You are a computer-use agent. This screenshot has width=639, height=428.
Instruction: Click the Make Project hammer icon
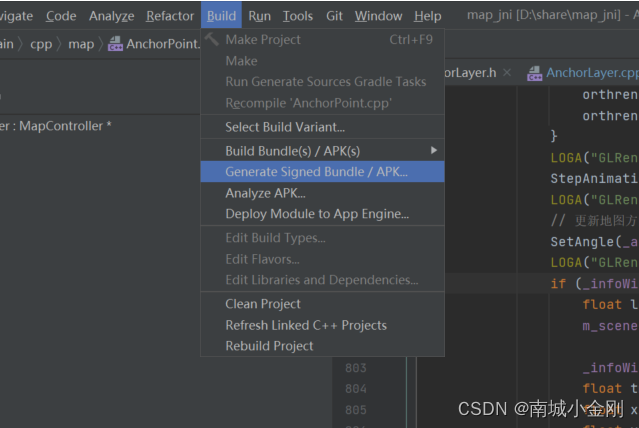point(212,40)
